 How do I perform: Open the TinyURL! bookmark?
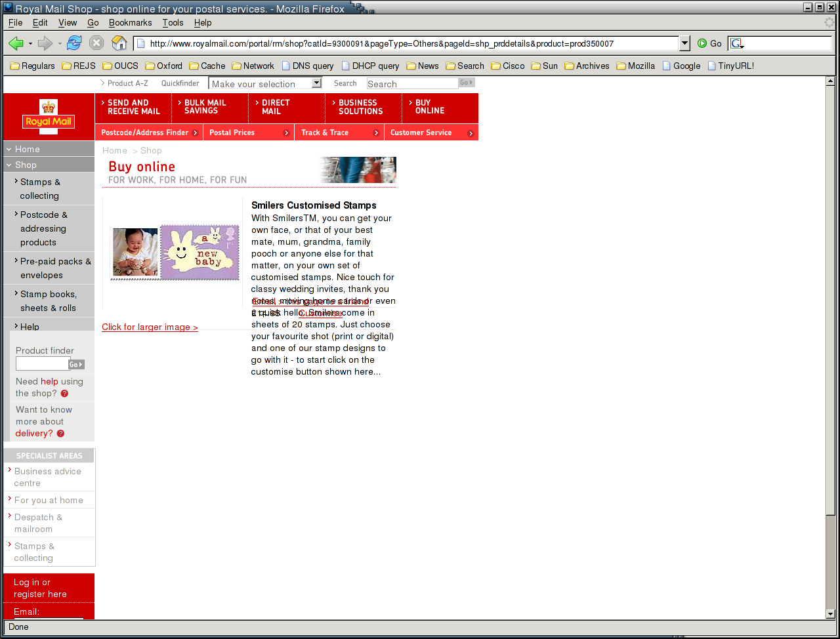[730, 66]
